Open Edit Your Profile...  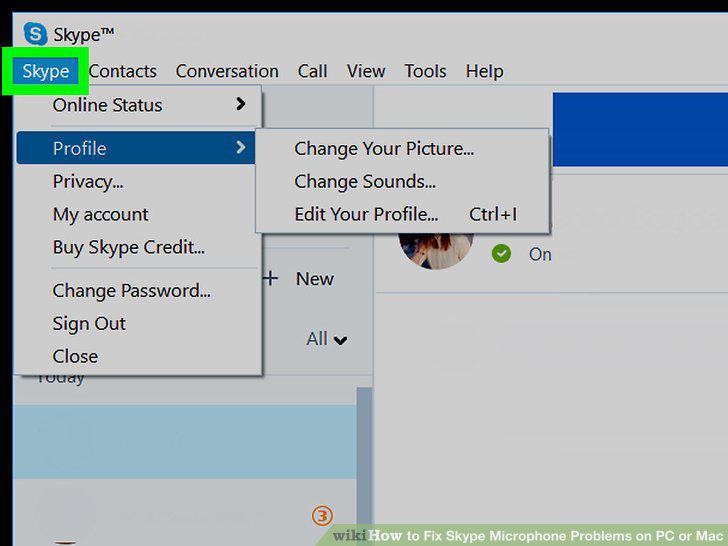[x=402, y=214]
